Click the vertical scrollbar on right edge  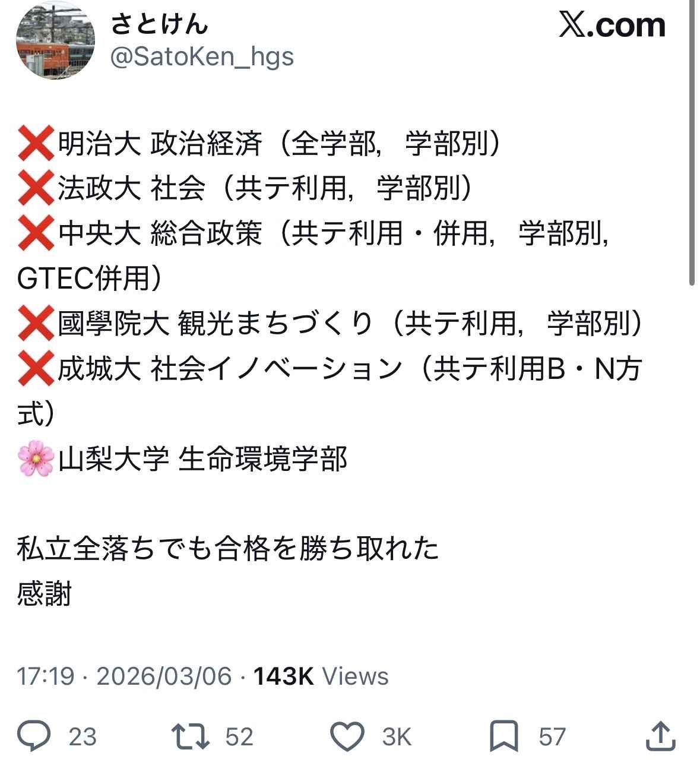tap(692, 143)
